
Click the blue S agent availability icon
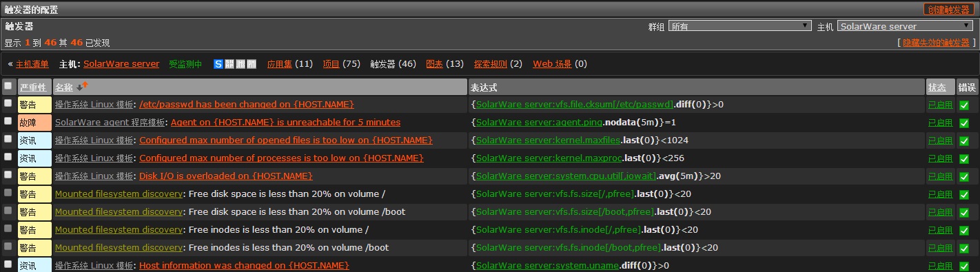click(x=218, y=64)
